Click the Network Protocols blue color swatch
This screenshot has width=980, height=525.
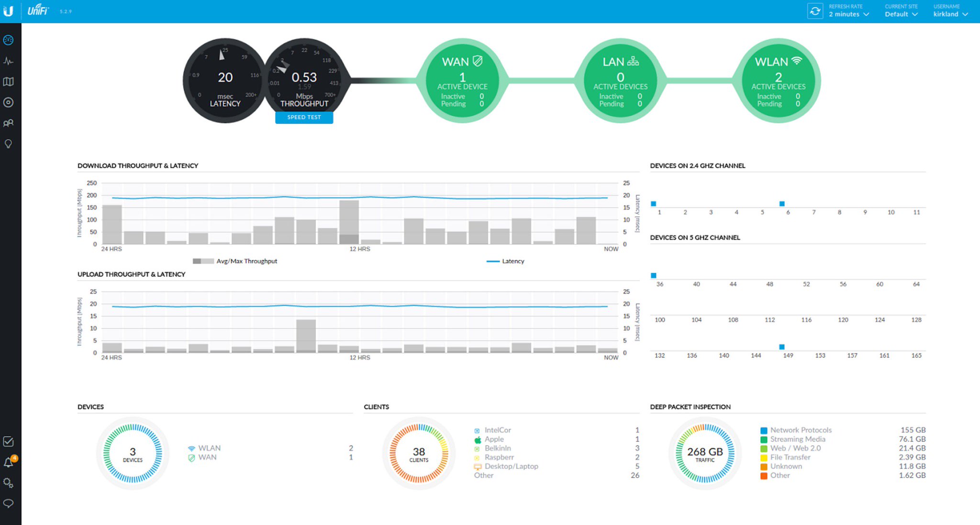(764, 430)
